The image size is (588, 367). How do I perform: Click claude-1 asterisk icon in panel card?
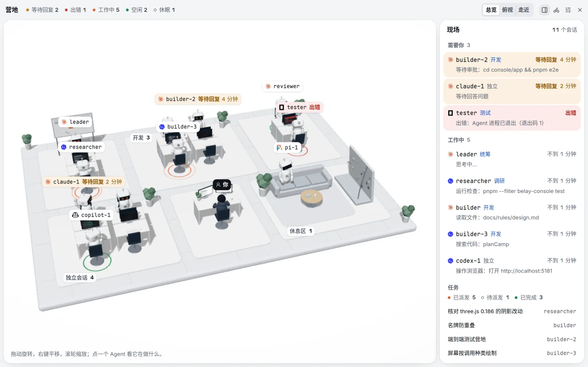pos(450,86)
